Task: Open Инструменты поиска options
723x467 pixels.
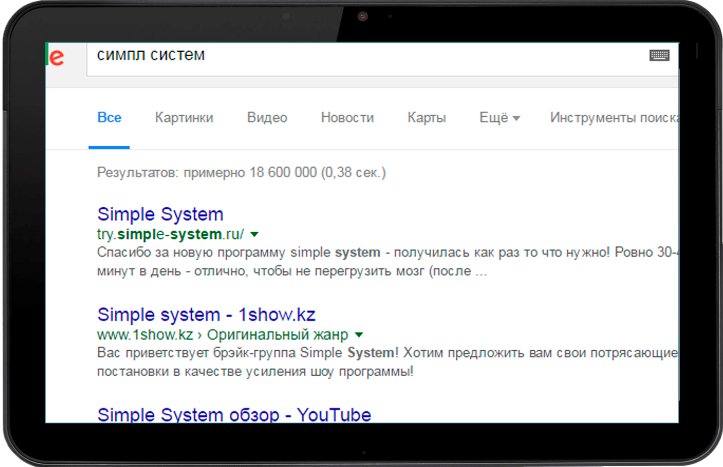Action: [614, 118]
